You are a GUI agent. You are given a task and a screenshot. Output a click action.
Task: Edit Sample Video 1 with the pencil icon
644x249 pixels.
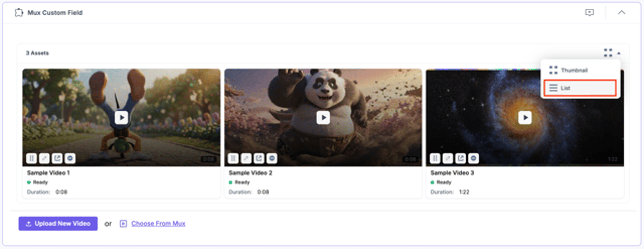44,158
